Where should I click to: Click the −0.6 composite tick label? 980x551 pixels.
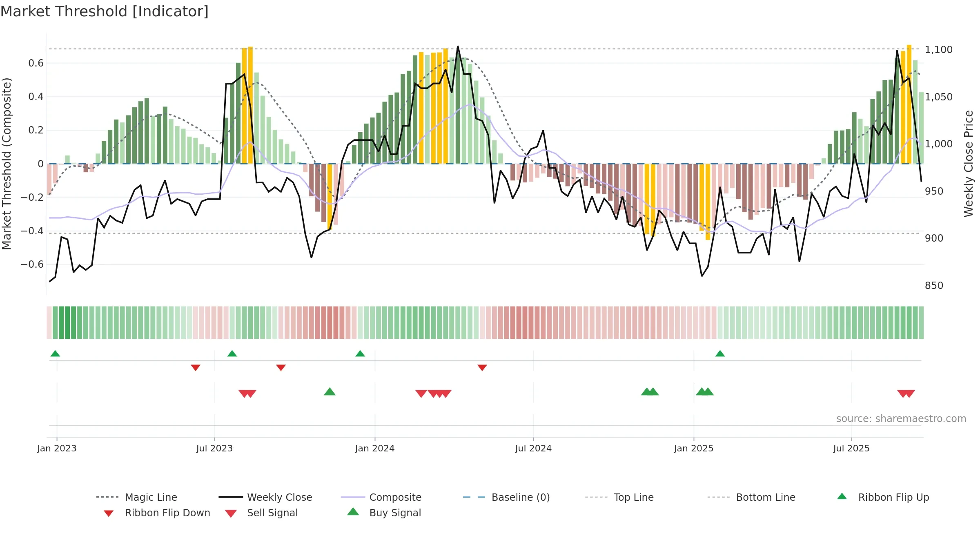tap(32, 264)
